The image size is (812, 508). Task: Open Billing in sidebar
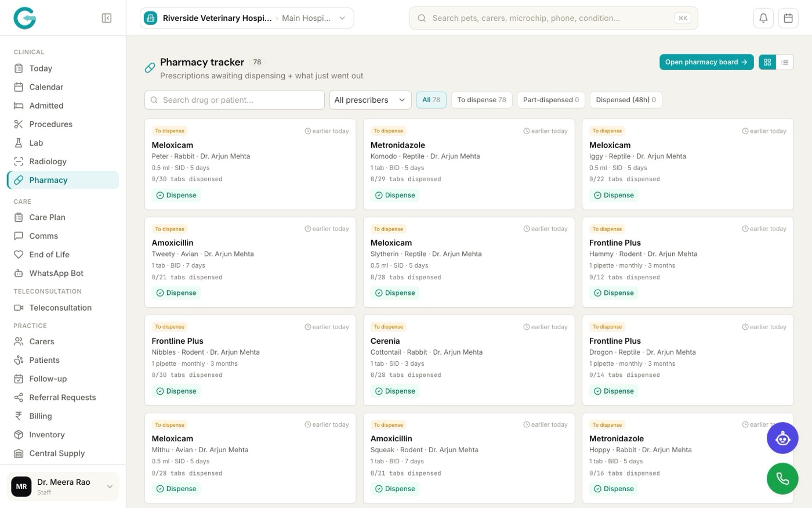click(x=63, y=416)
